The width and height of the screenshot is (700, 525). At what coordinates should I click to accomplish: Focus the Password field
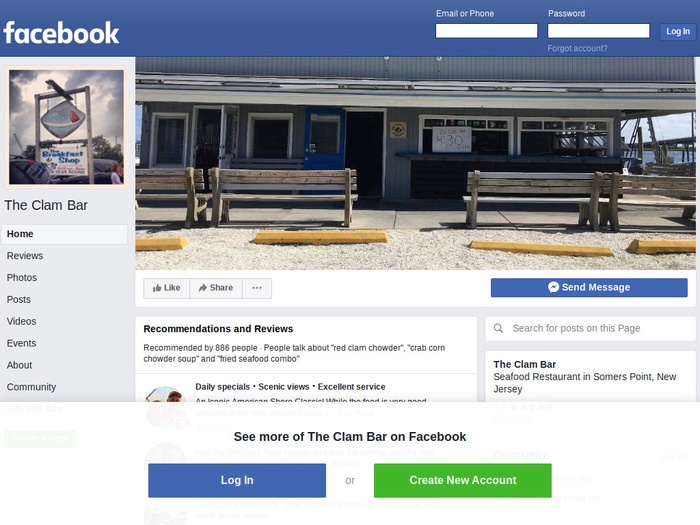click(598, 31)
